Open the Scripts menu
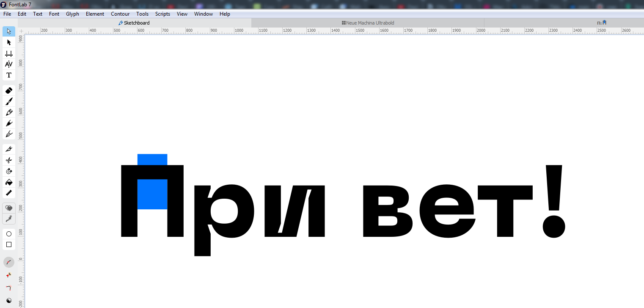This screenshot has width=644, height=308. [162, 14]
